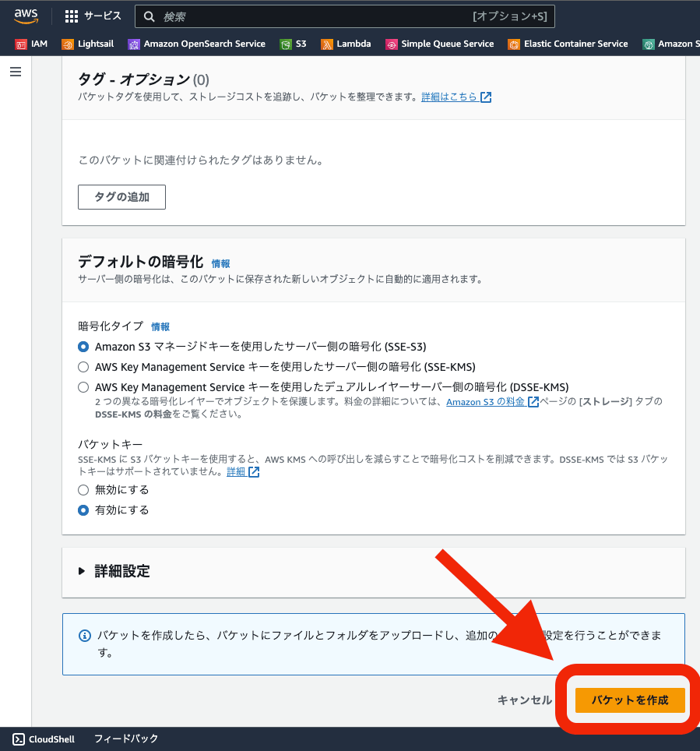This screenshot has height=751, width=700.
Task: Open the 詳細はこちら link for tags
Action: (449, 97)
